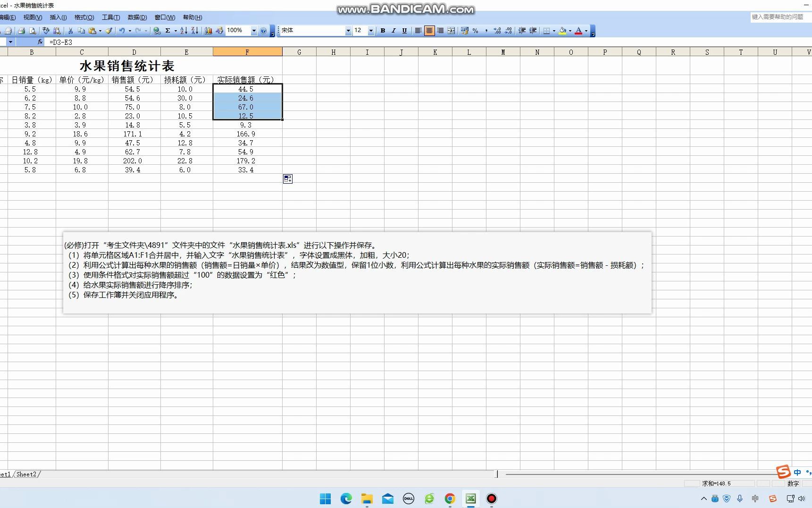
Task: Open the font name dropdown
Action: coord(348,31)
